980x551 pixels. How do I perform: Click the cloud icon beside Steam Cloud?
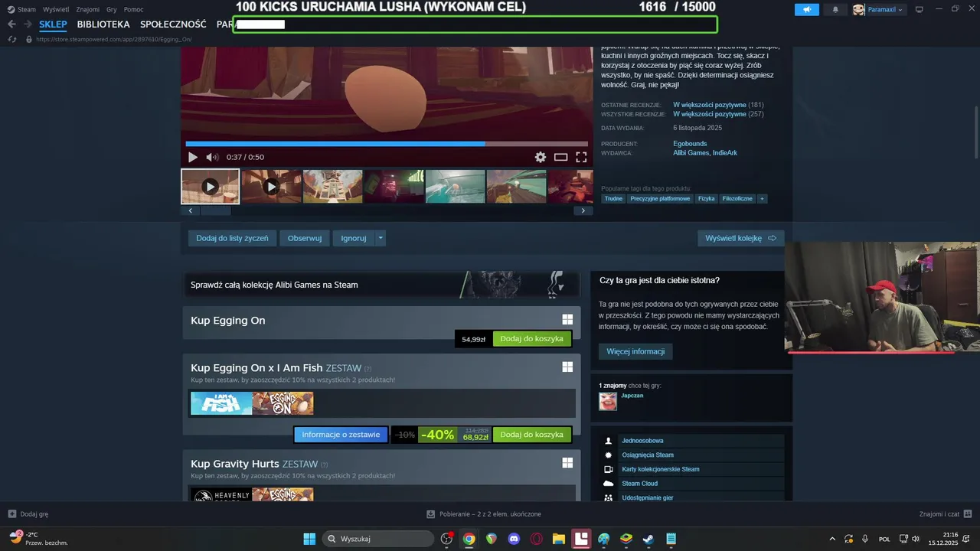point(609,484)
